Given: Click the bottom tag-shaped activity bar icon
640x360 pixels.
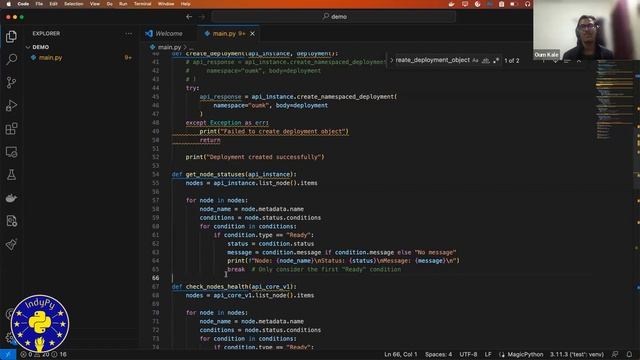Looking at the screenshot, I should [x=11, y=244].
